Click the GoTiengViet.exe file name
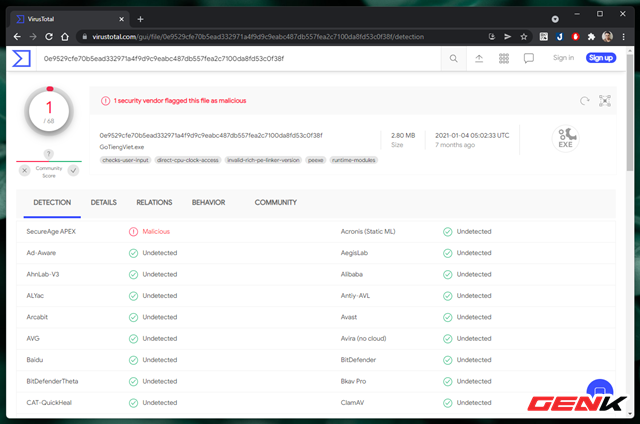 pos(122,147)
